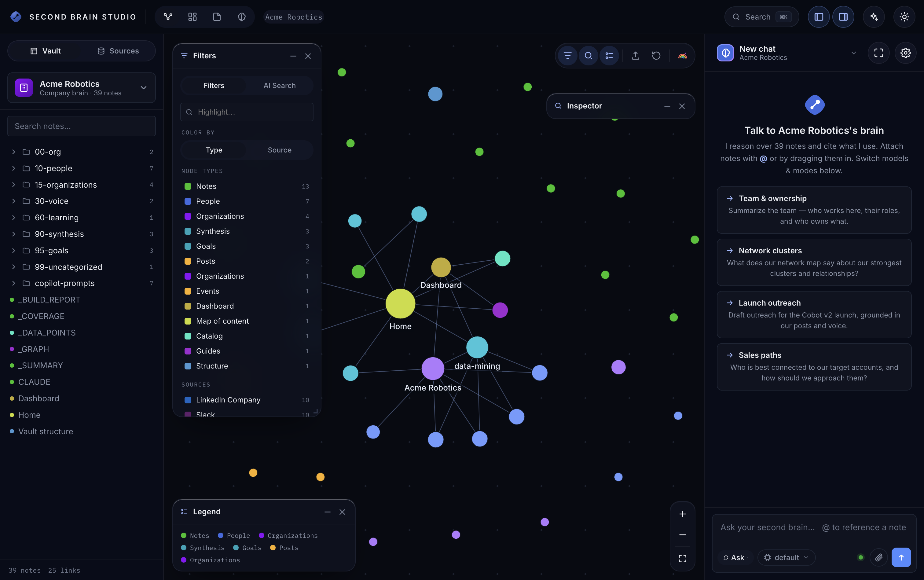The image size is (924, 580).
Task: Click the Map of content yellow swatch
Action: point(188,321)
